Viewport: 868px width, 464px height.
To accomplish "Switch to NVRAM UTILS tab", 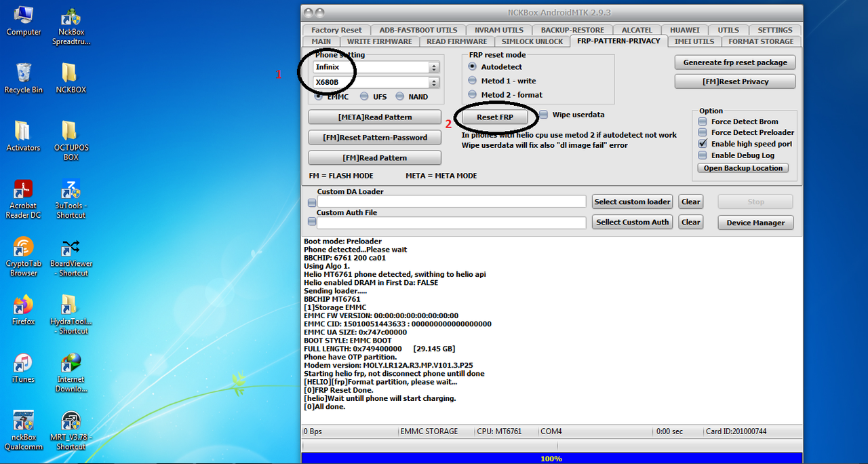I will pyautogui.click(x=499, y=30).
